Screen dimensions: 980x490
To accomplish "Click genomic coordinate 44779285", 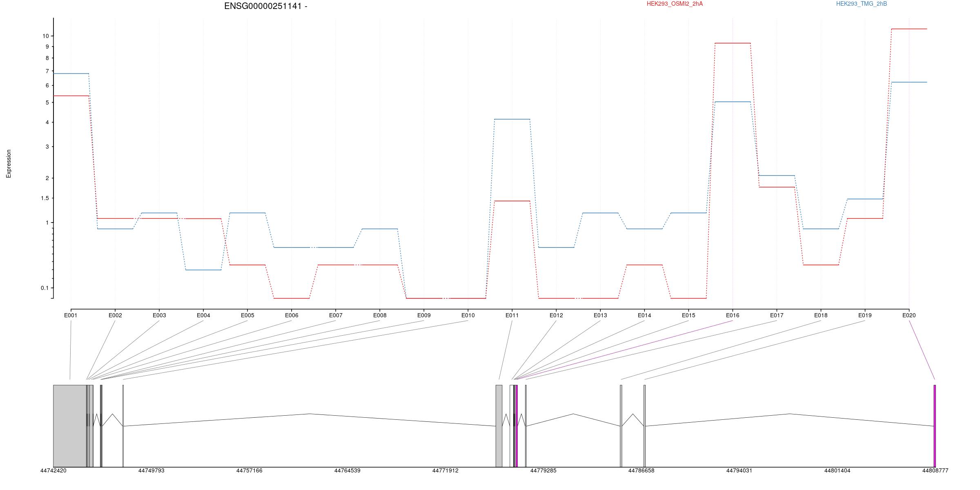I will coord(543,471).
